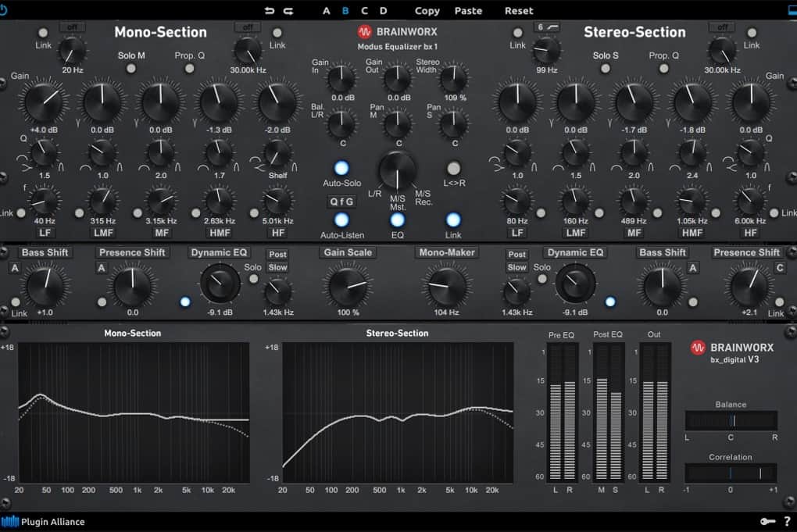Toggle the blue LED beside the Mono Dynamic EQ knob
This screenshot has height=532, width=797.
click(185, 302)
